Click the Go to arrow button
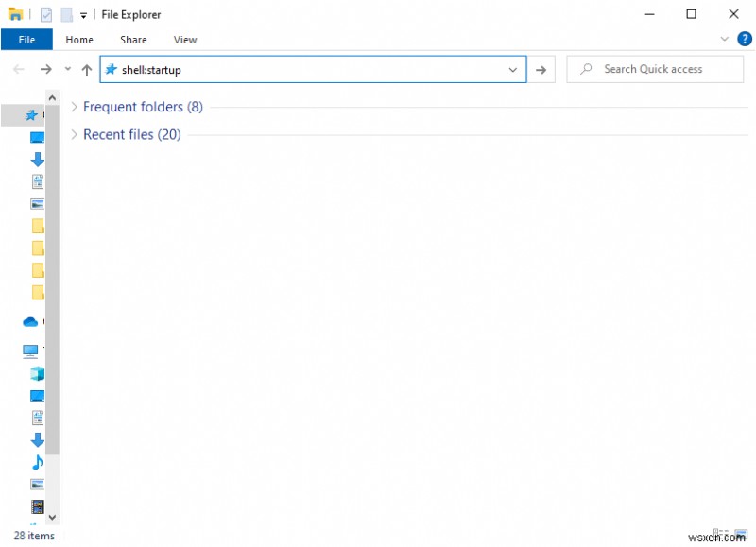This screenshot has width=756, height=547. (541, 70)
